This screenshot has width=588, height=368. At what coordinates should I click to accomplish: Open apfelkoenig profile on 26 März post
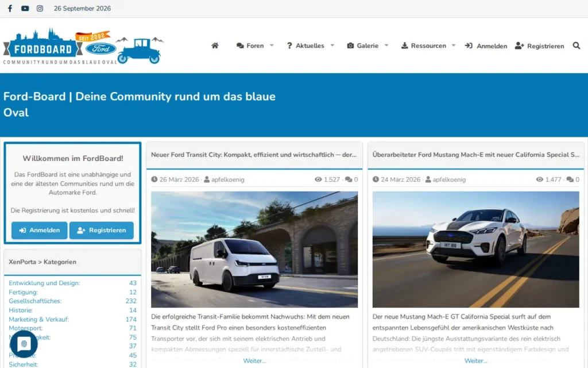tap(227, 179)
